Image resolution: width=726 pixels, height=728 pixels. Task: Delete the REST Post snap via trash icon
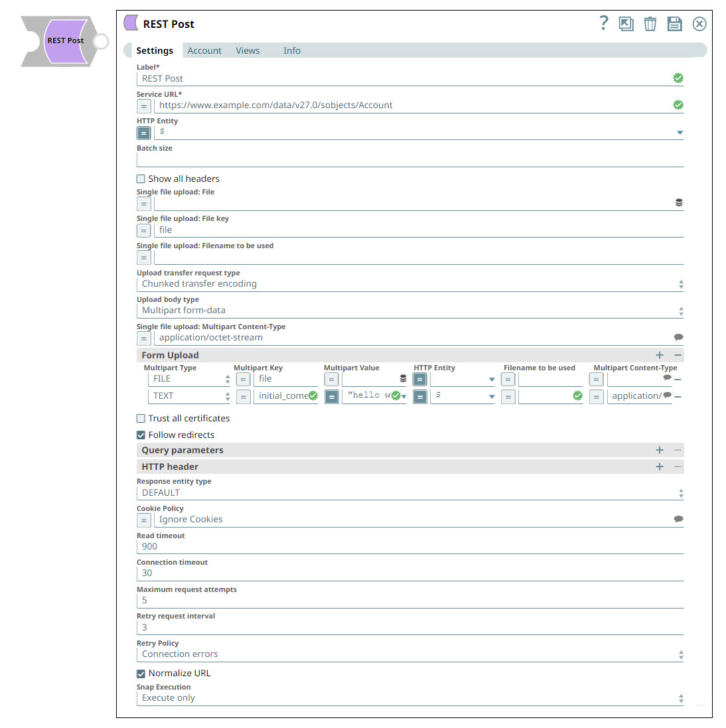(650, 23)
